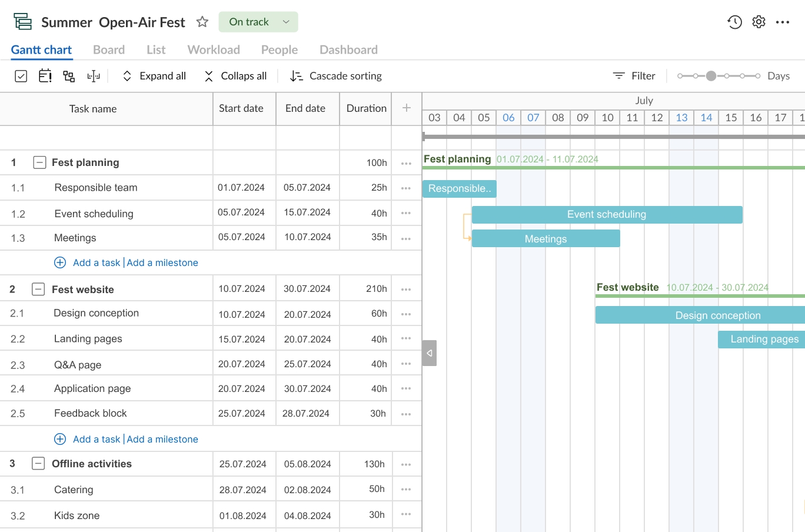Screen dimensions: 805x532
Task: Adjust the timeline zoom slider near Days
Action: click(x=712, y=75)
